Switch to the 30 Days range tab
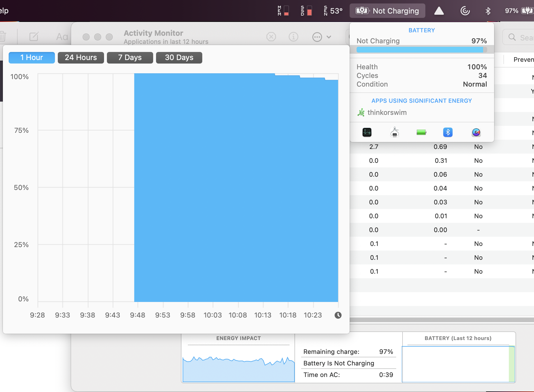Screen dimensions: 534x392 pyautogui.click(x=179, y=57)
